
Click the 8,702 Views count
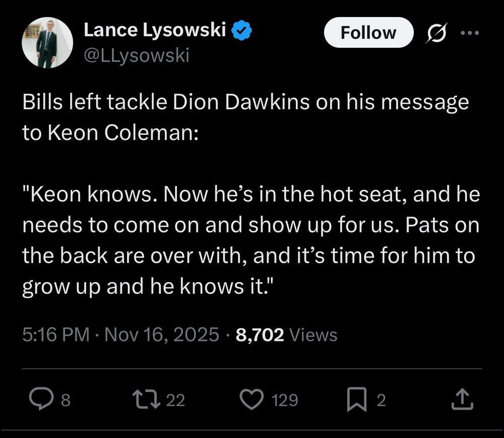286,334
